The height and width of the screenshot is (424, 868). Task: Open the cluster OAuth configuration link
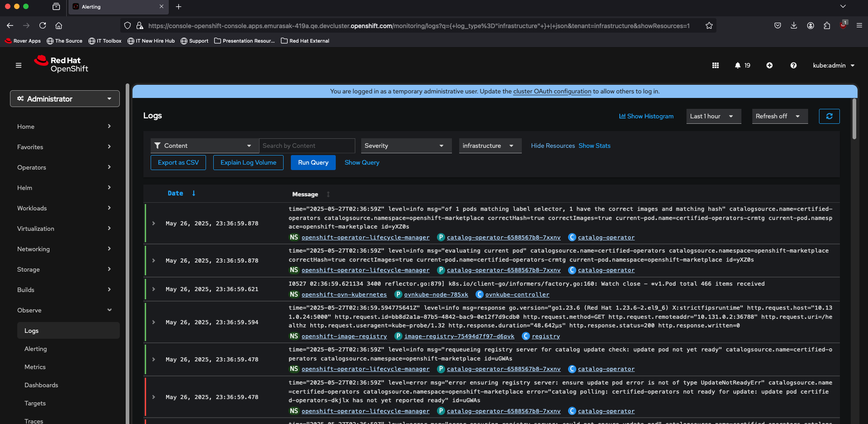pyautogui.click(x=552, y=91)
